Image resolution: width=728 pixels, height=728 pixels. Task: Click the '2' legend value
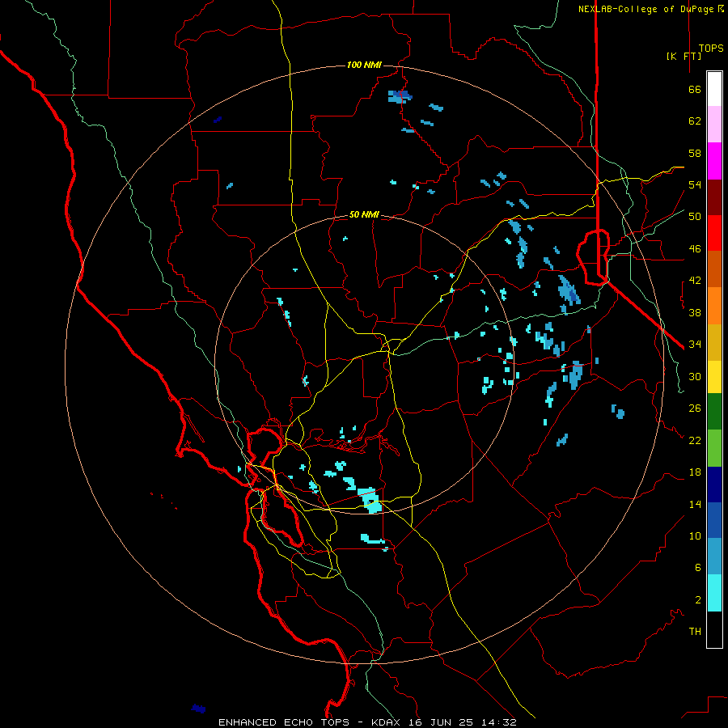(x=698, y=600)
